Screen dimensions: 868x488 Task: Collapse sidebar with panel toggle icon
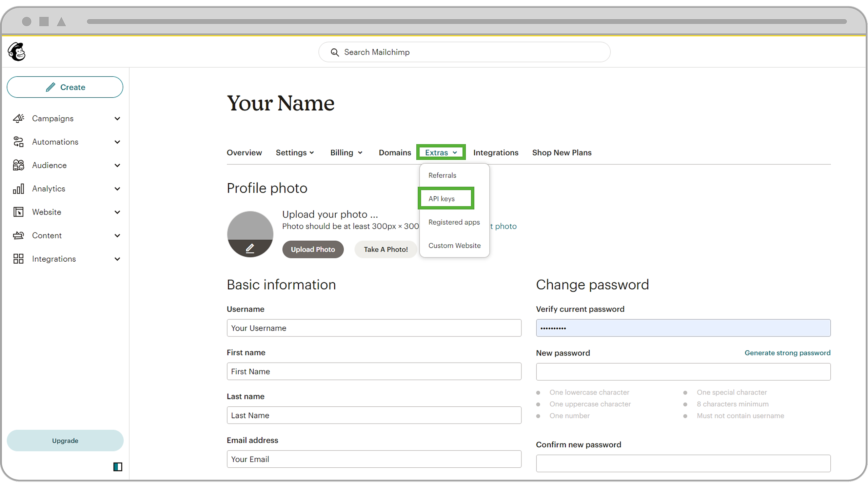click(x=118, y=467)
